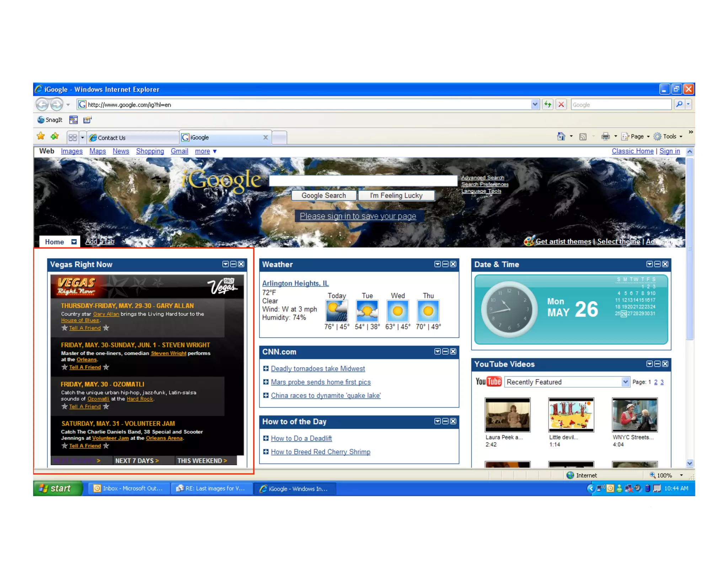Minimize the Weather gadget

(x=445, y=264)
